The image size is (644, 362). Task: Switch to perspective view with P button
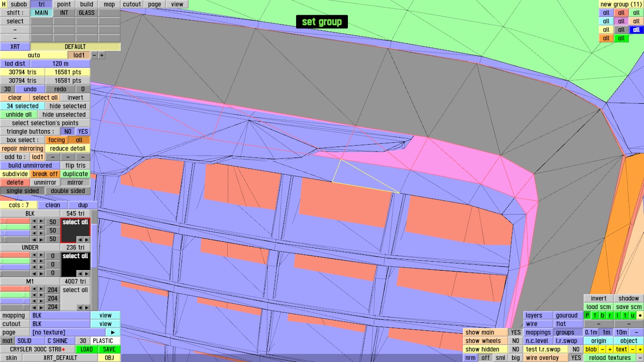pyautogui.click(x=587, y=315)
